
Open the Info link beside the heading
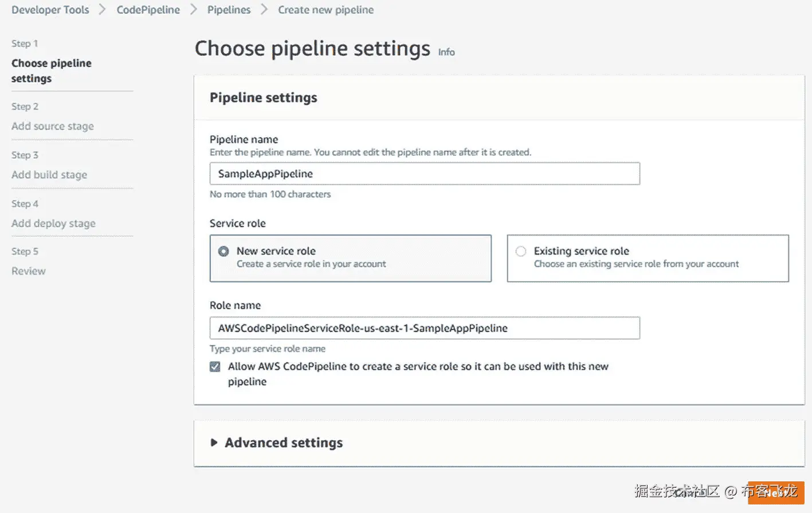tap(446, 52)
